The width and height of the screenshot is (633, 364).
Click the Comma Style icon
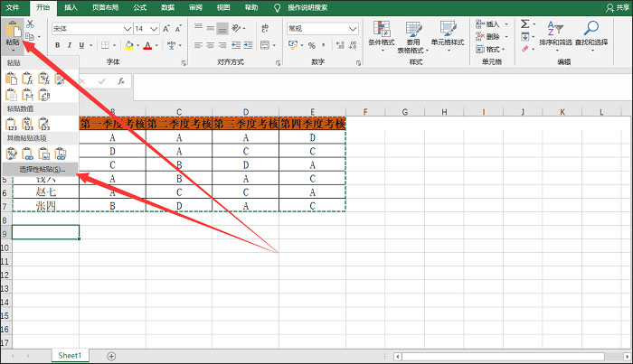[324, 45]
